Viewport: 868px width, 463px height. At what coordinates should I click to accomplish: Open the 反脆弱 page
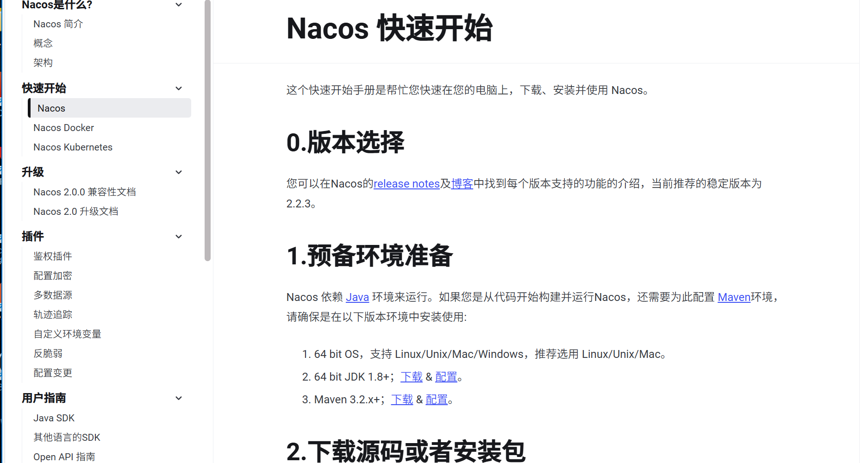pyautogui.click(x=48, y=354)
